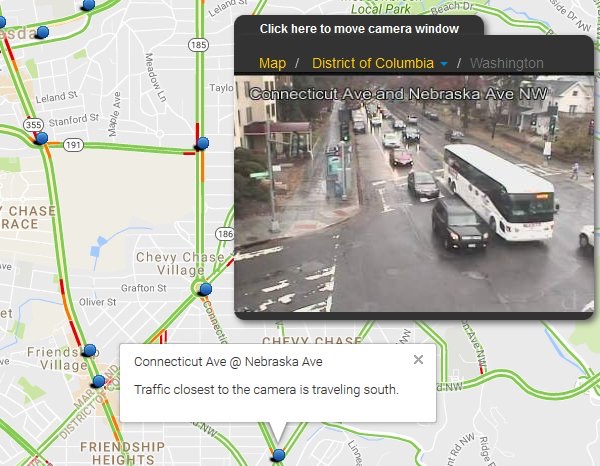Select the camera marker where Route 185 meets 191

[203, 143]
